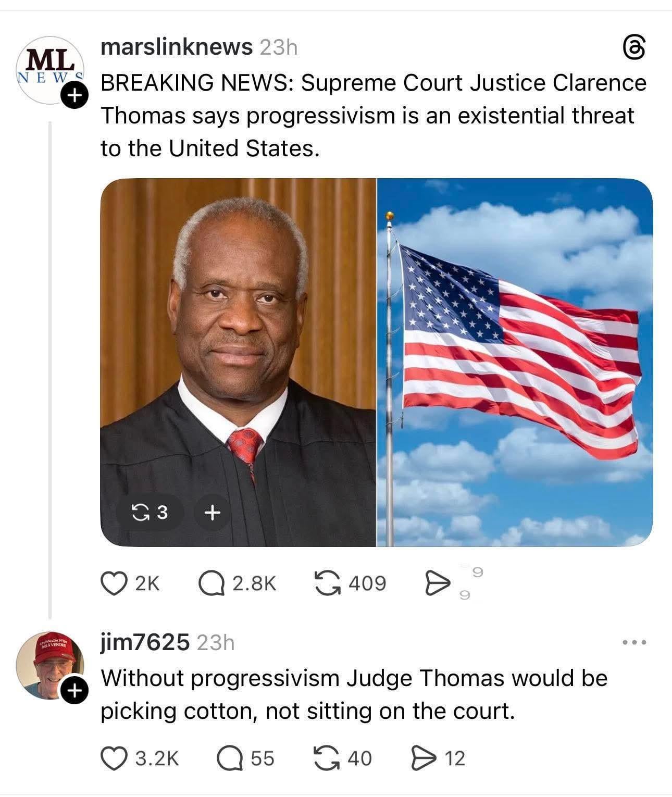Like the marslinknews post
This screenshot has height=797, width=672.
point(130,583)
